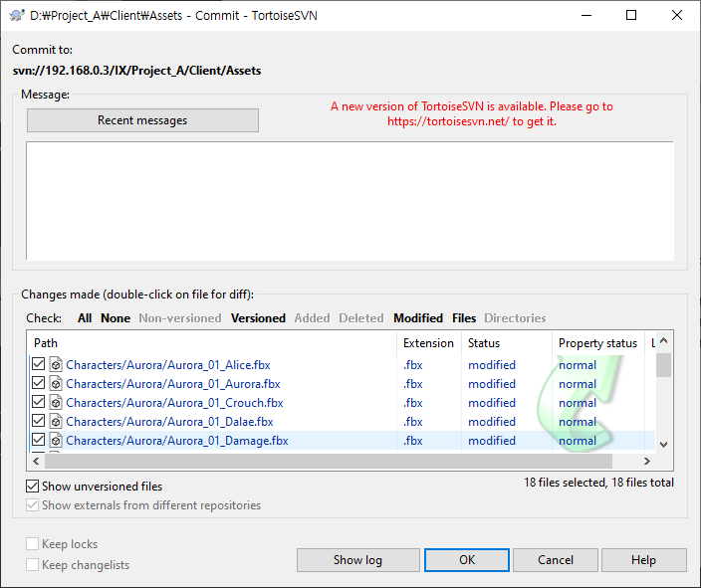
Task: Click file icon next to Aurora_01_Damage.fbx
Action: [57, 441]
